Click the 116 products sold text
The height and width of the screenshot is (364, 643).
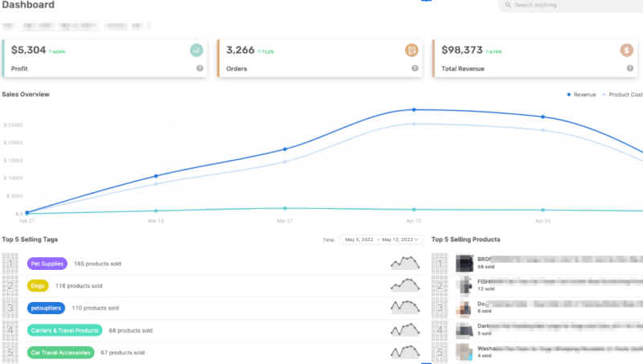[x=79, y=286]
